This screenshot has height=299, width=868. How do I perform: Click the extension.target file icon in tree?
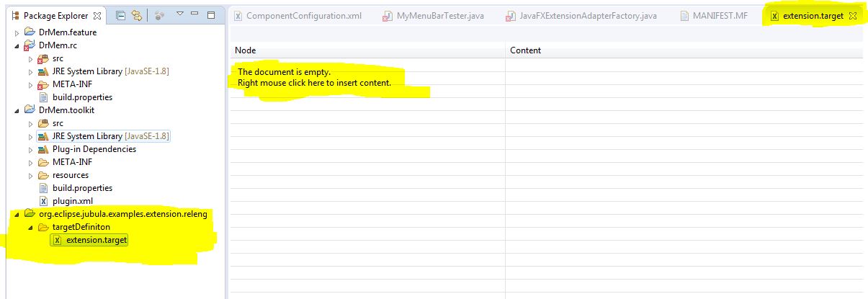pyautogui.click(x=57, y=240)
